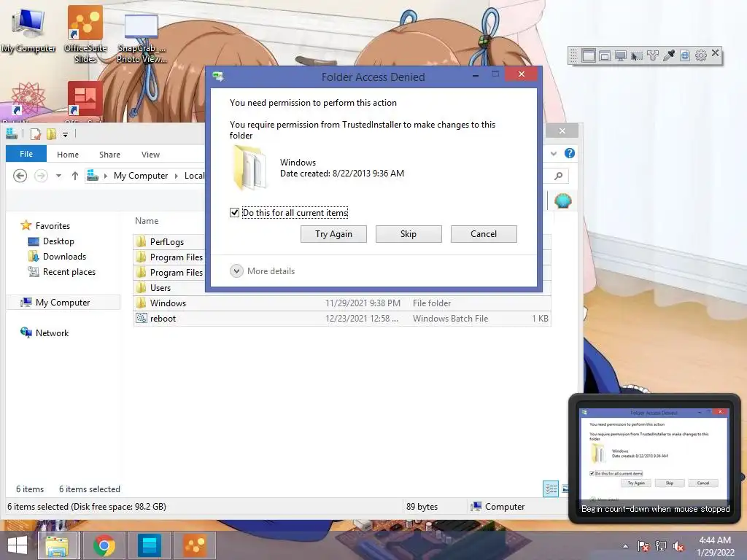Expand the ribbon with chevron near help
The height and width of the screenshot is (560, 747).
pyautogui.click(x=554, y=153)
